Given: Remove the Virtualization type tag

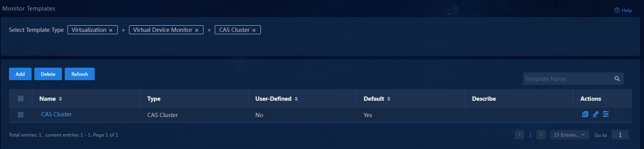Looking at the screenshot, I should pos(111,30).
